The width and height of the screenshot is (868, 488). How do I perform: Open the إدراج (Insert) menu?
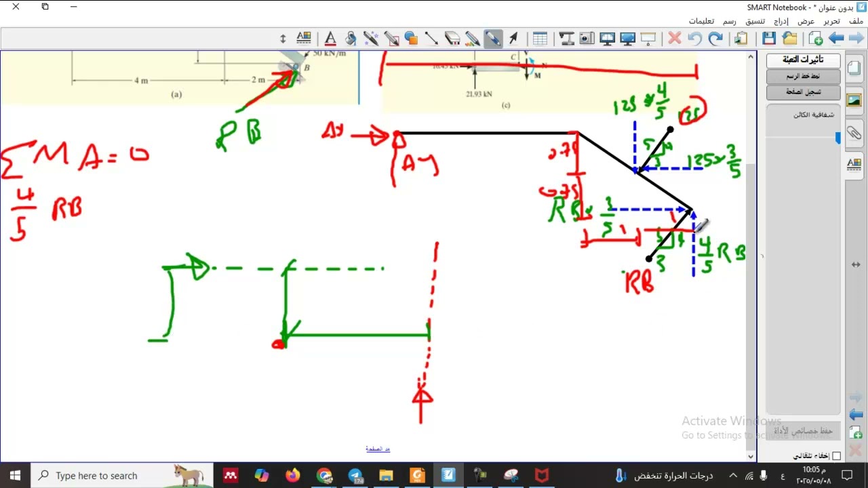click(x=781, y=21)
